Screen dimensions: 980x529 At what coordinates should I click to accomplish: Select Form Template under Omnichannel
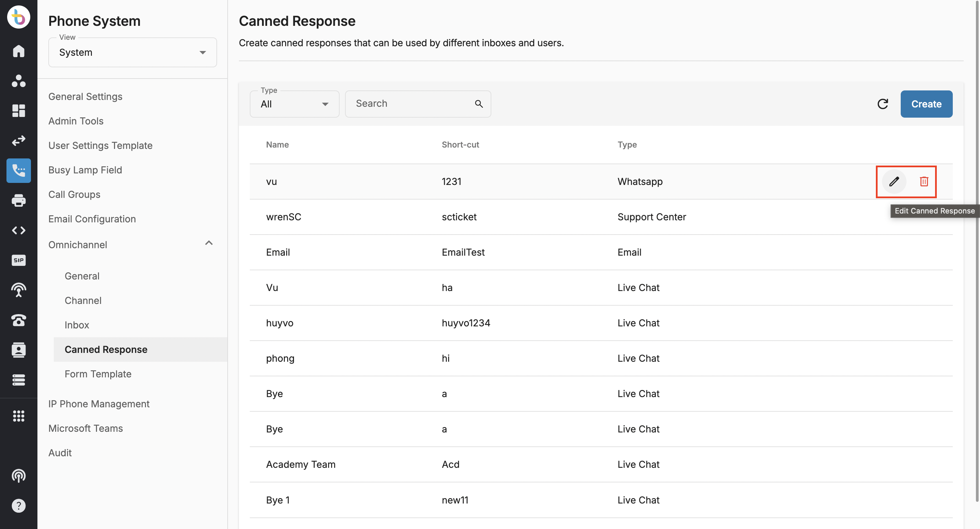(x=98, y=374)
